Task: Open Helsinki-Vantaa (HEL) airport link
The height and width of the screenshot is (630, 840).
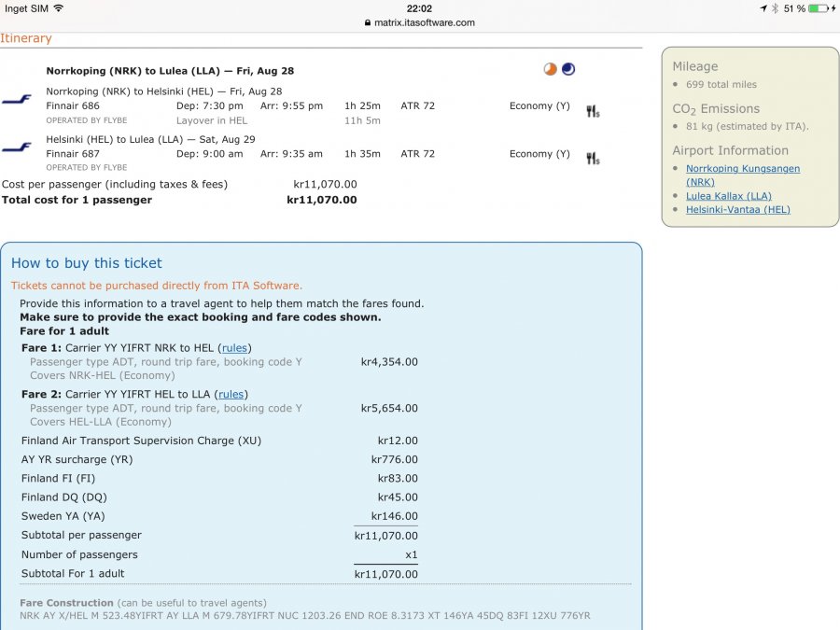Action: coord(737,210)
